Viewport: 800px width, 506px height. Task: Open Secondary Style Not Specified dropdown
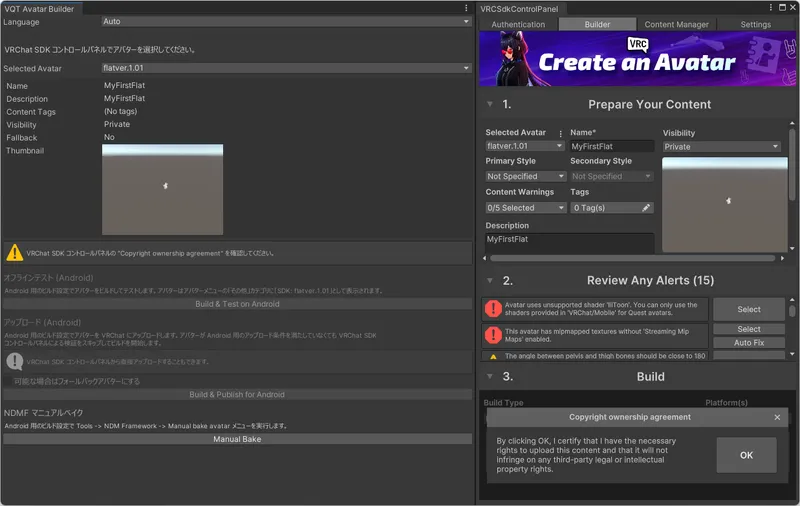pos(612,176)
